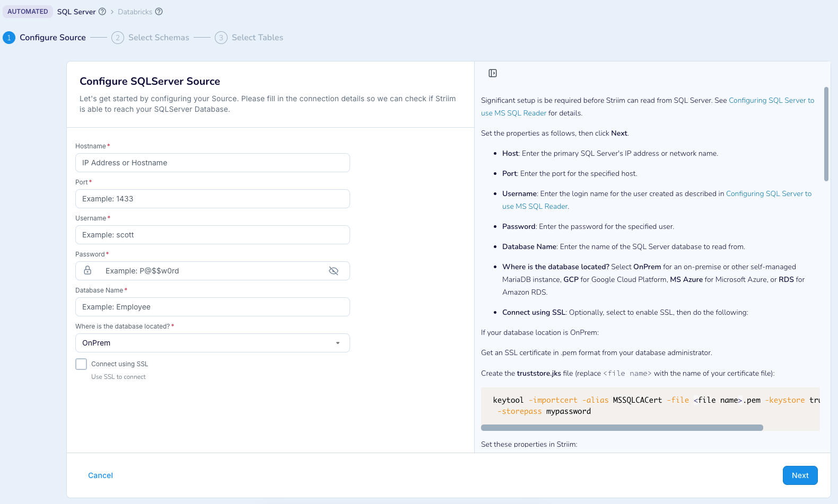Click the Next button

(800, 475)
